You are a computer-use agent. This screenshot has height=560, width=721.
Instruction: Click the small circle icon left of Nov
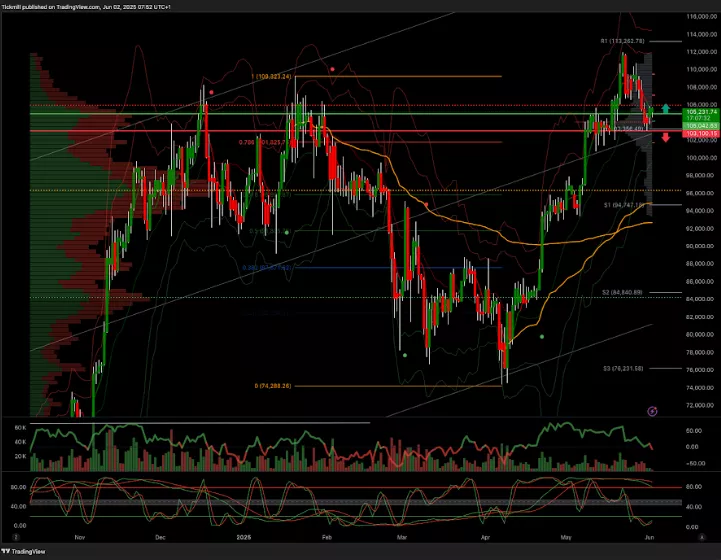click(17, 536)
